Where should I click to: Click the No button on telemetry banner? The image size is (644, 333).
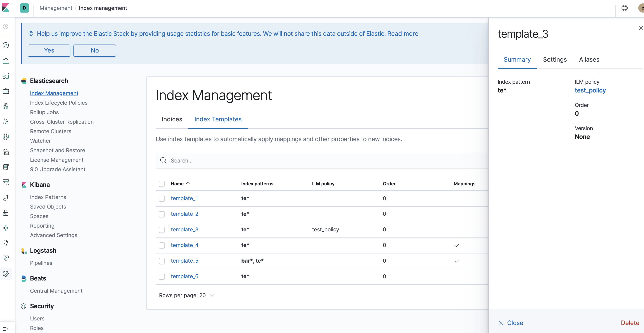pos(95,50)
